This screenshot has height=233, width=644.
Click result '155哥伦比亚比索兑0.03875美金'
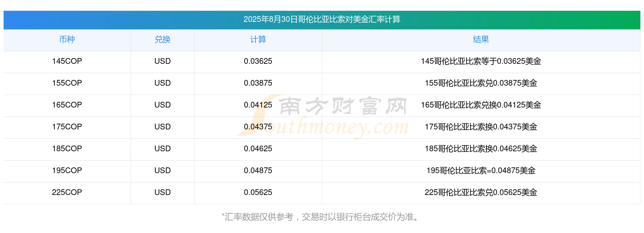pos(481,83)
